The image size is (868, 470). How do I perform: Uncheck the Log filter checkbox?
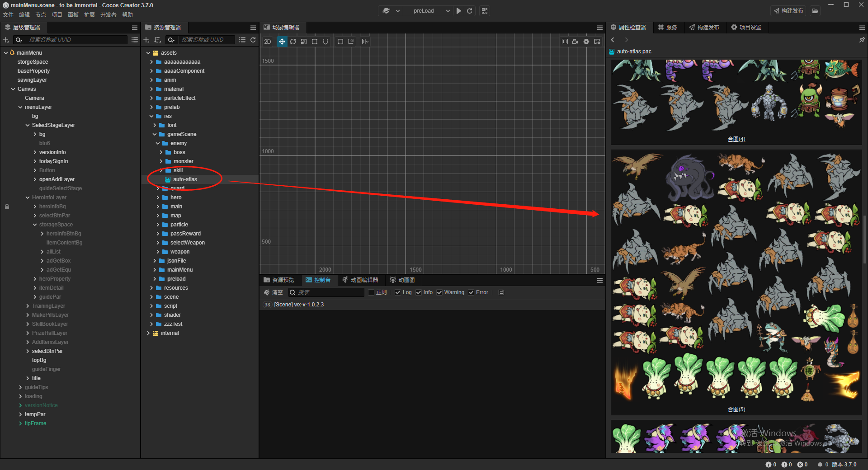click(398, 292)
